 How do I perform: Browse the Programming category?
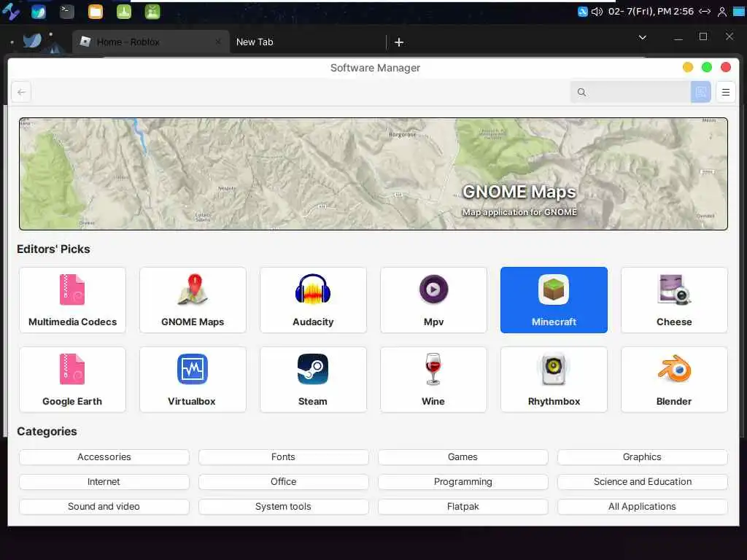pos(463,481)
